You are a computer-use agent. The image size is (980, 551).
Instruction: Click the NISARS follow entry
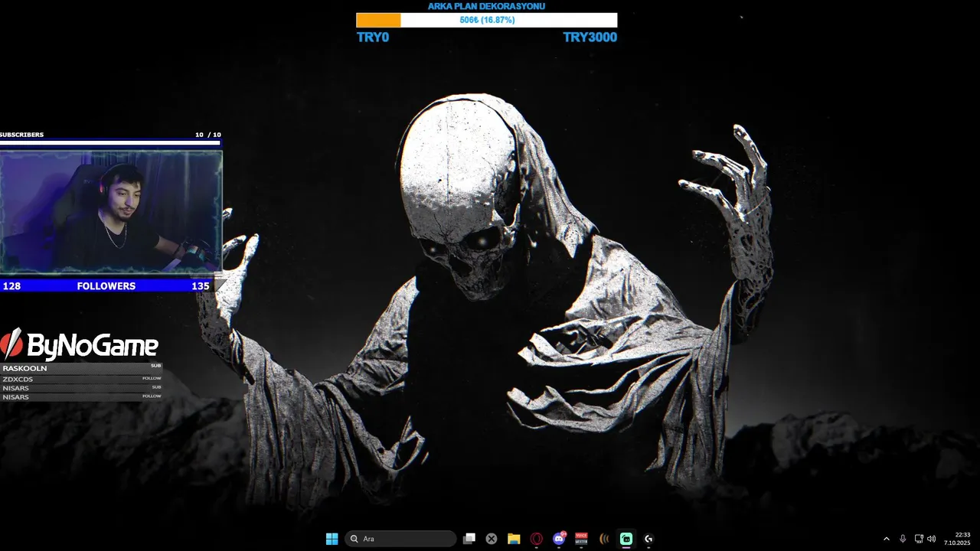pyautogui.click(x=81, y=397)
